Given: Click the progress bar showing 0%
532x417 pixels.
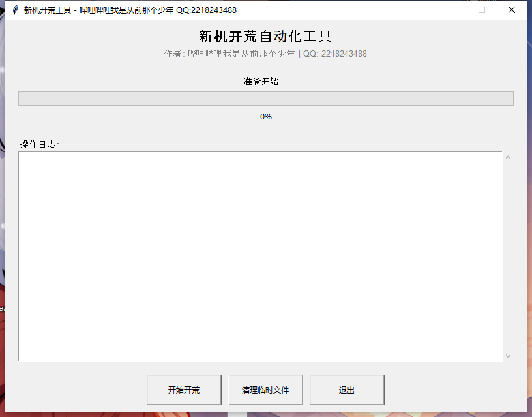Looking at the screenshot, I should (266, 98).
